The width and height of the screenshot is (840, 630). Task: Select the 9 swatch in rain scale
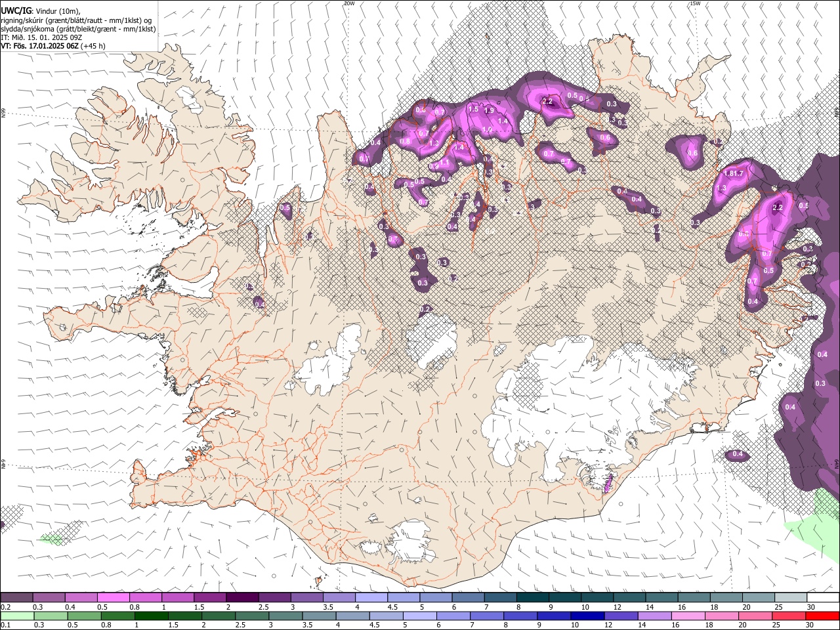pyautogui.click(x=554, y=616)
